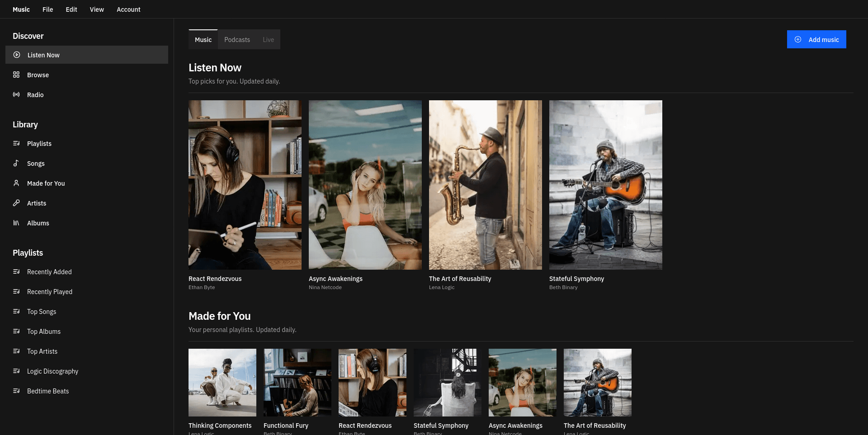Open the Music menu in the menu bar

(x=21, y=9)
